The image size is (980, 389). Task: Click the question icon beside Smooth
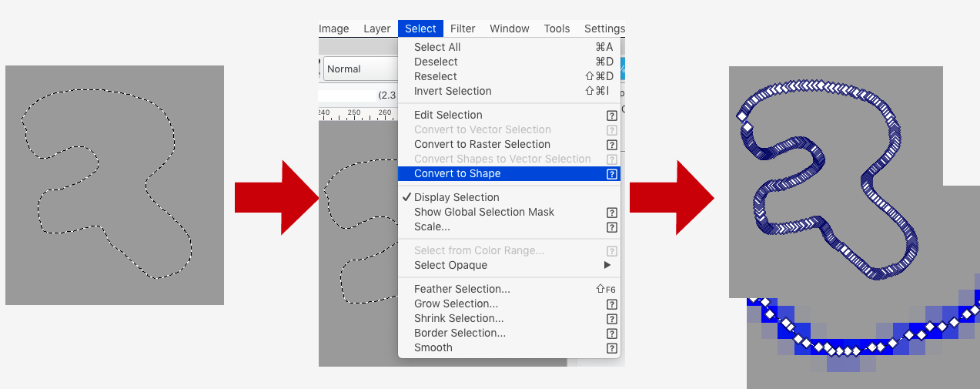pyautogui.click(x=612, y=348)
